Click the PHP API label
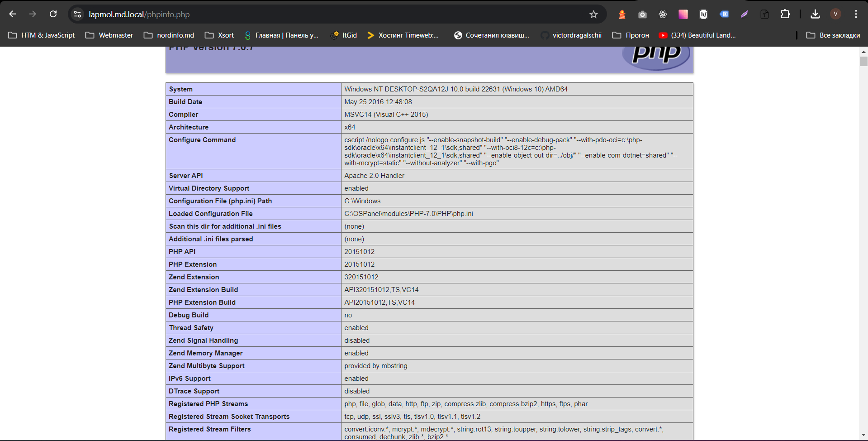 (182, 252)
